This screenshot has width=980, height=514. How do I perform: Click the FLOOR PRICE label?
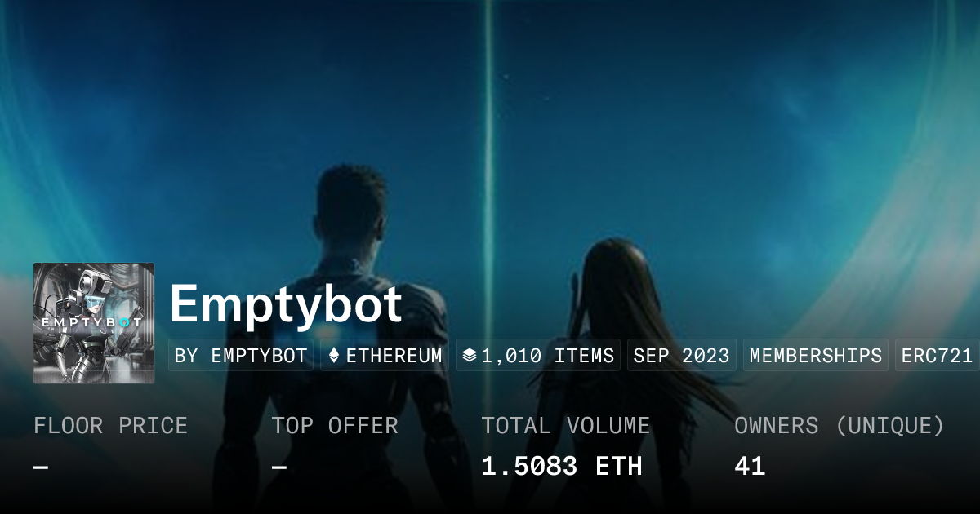coord(110,426)
